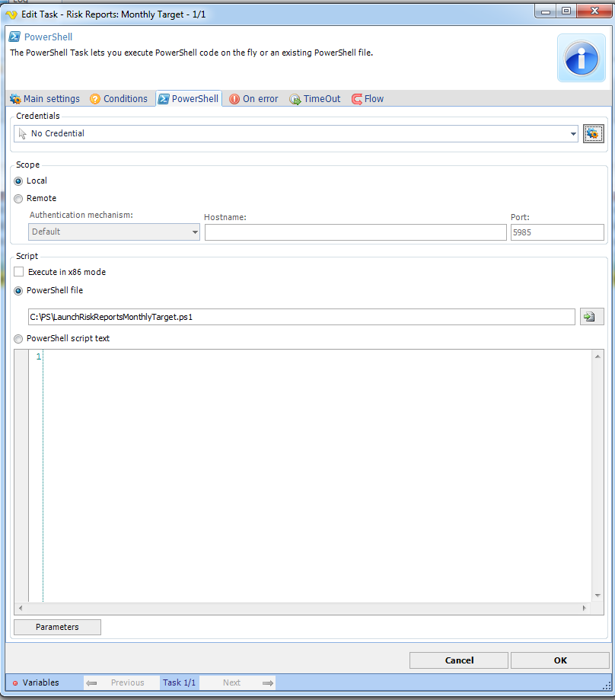Click inside the script text editor
The width and height of the screenshot is (615, 700).
pos(317,475)
